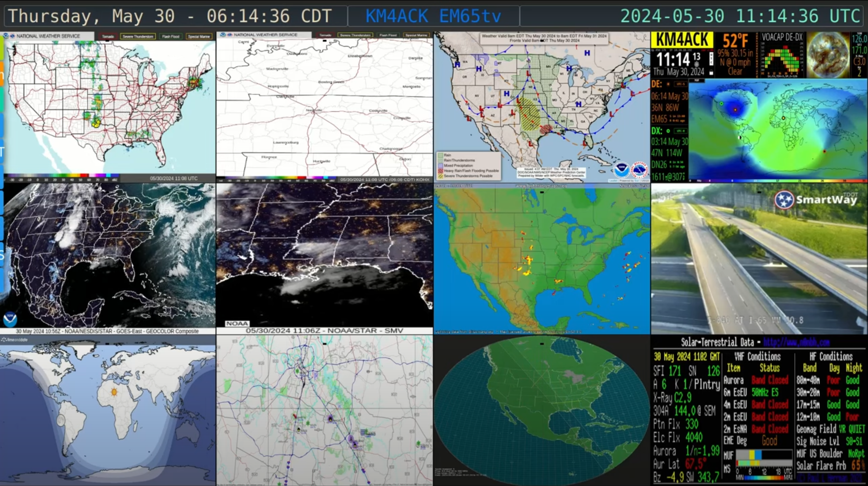Open the VOACAP DE-DX pane

tap(782, 54)
